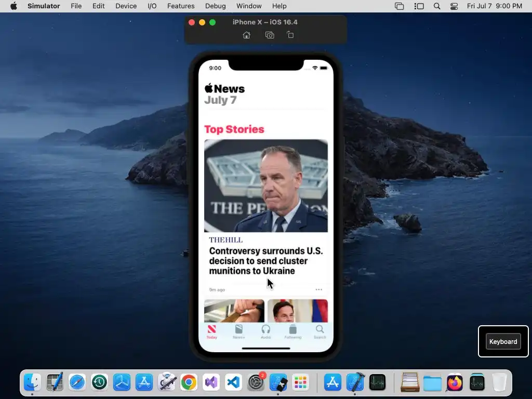Open Safari from the Dock
Image resolution: width=532 pixels, height=399 pixels.
pyautogui.click(x=77, y=382)
